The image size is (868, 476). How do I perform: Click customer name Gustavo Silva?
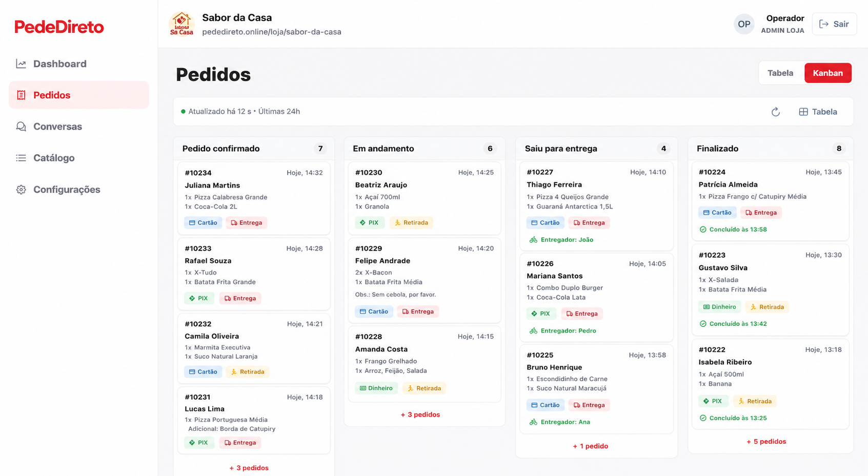point(723,267)
